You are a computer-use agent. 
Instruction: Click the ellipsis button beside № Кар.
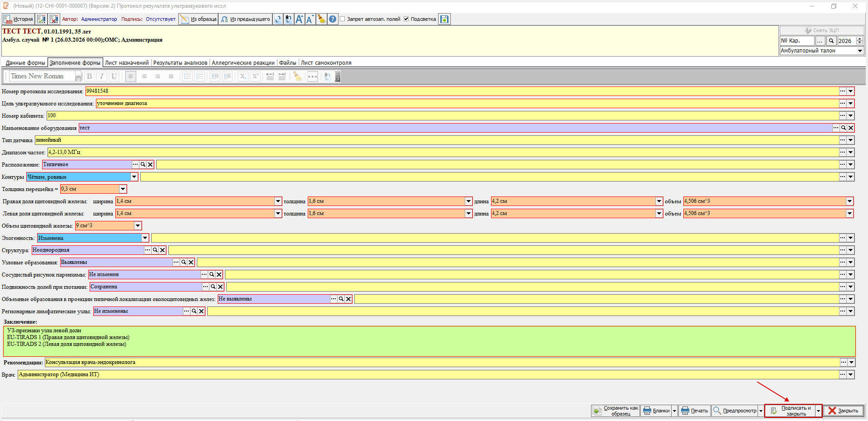point(820,41)
